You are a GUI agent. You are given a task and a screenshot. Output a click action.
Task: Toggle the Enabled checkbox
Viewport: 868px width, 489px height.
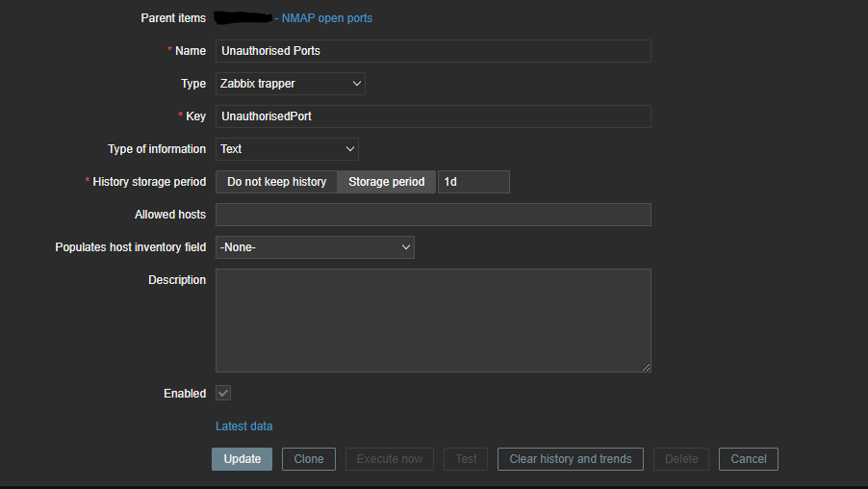[223, 393]
